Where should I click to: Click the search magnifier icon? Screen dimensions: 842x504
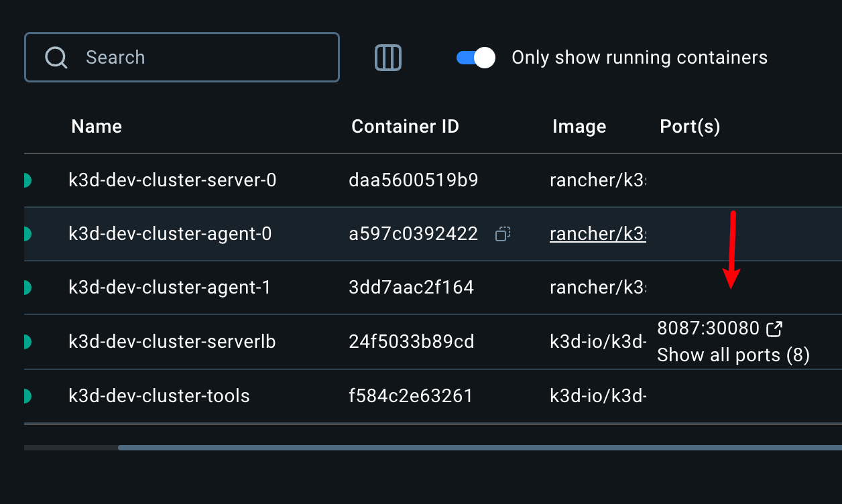tap(56, 58)
